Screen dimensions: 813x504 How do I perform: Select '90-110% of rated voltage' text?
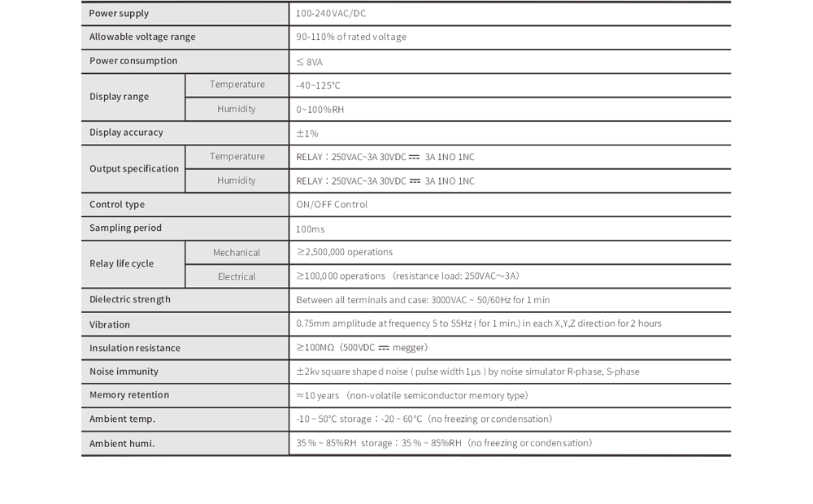(351, 37)
